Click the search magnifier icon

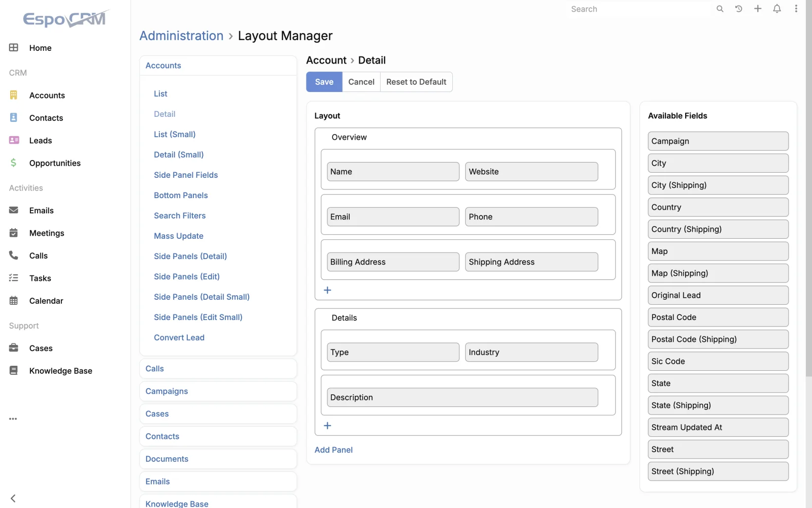pyautogui.click(x=720, y=9)
